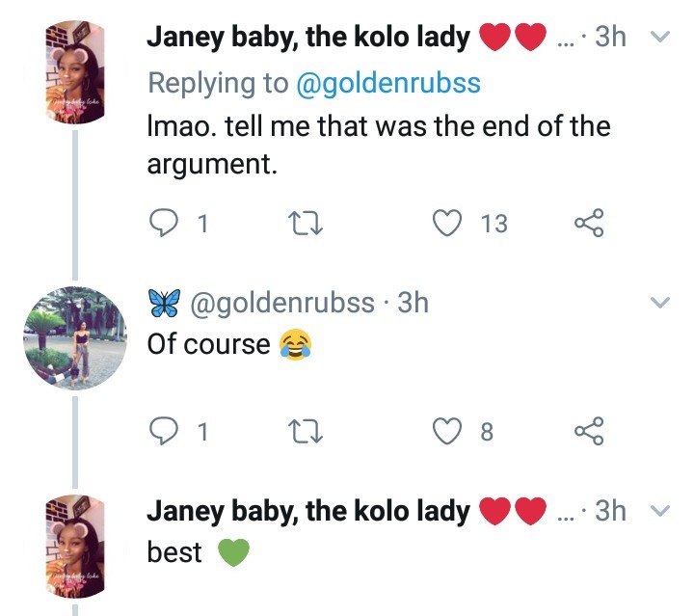This screenshot has width=694, height=616.
Task: Open @goldenrubss mention in 'Replying to'
Action: click(x=388, y=83)
